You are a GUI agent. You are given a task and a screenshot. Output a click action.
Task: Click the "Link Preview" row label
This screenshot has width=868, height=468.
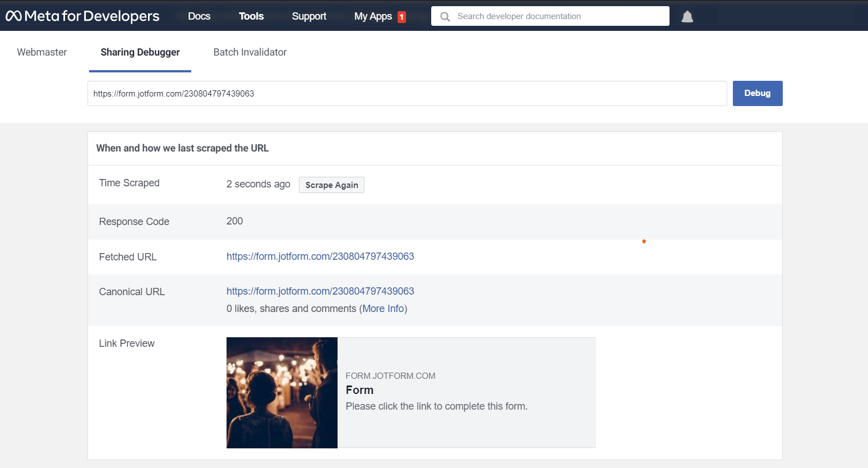127,343
